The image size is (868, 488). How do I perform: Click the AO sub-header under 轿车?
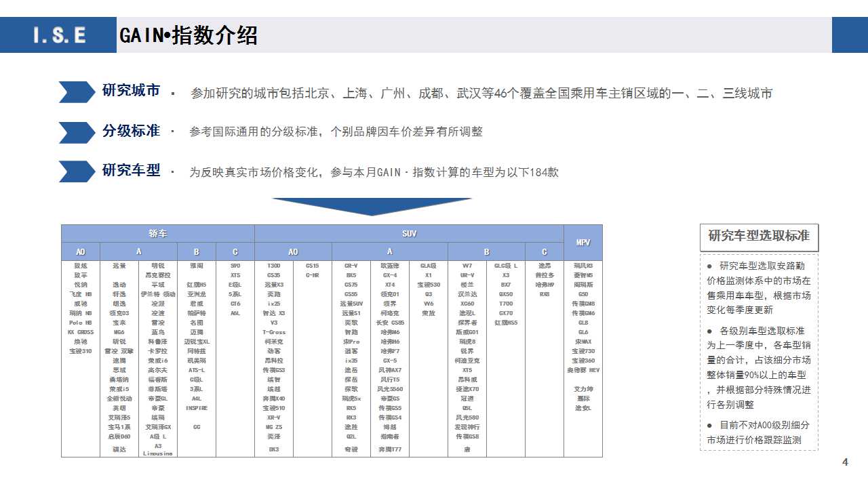tap(81, 252)
